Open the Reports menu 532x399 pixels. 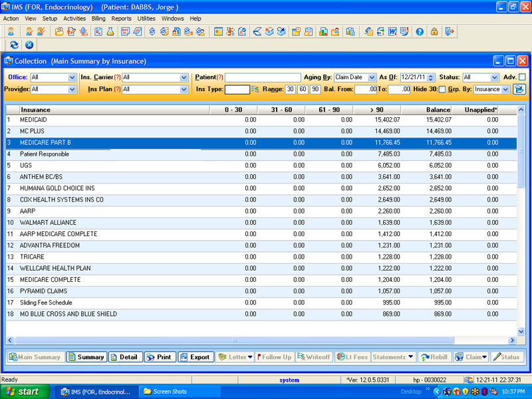tap(121, 19)
